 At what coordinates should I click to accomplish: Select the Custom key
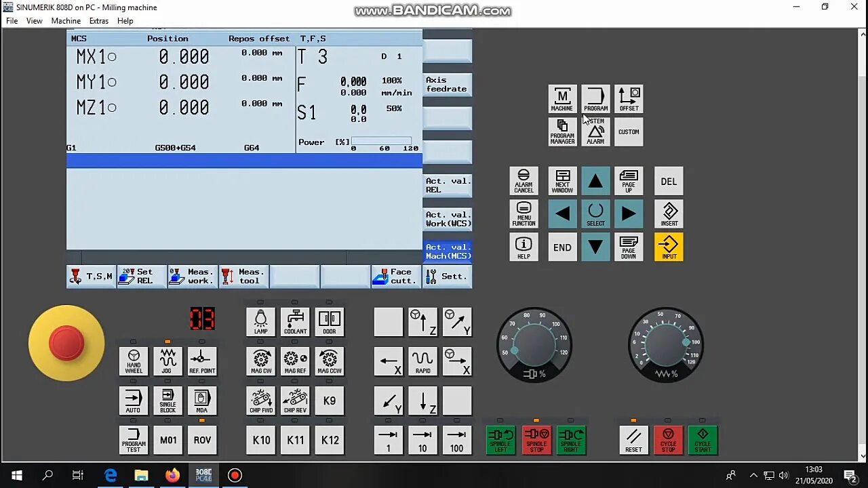629,131
